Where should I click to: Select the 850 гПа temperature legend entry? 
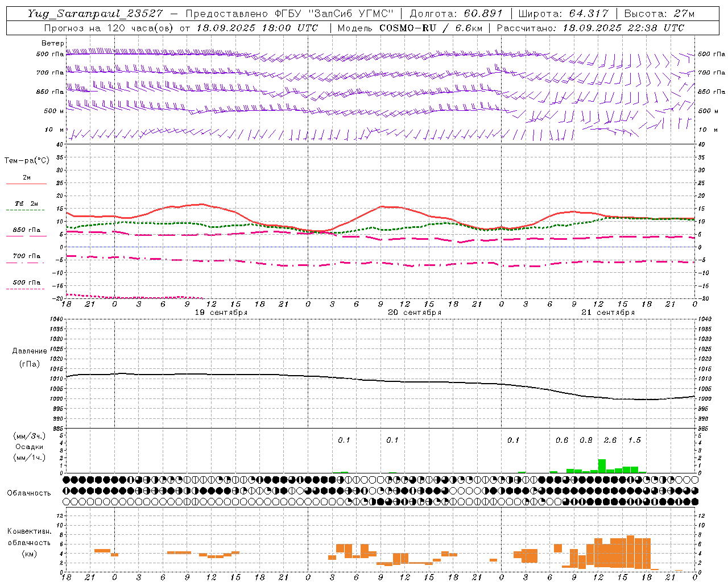26,230
